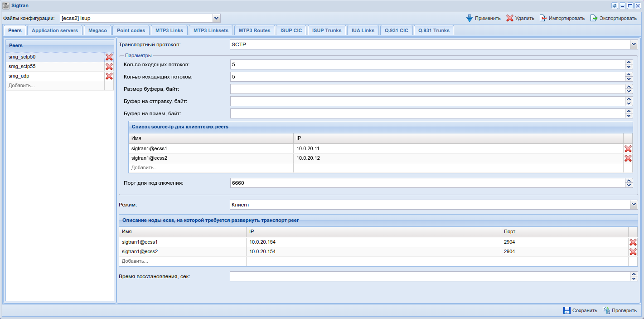Switch to the Point codes tab
The image size is (644, 319).
click(131, 30)
